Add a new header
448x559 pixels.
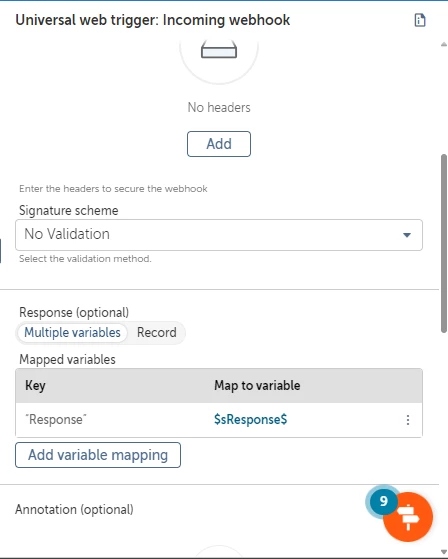pos(219,144)
